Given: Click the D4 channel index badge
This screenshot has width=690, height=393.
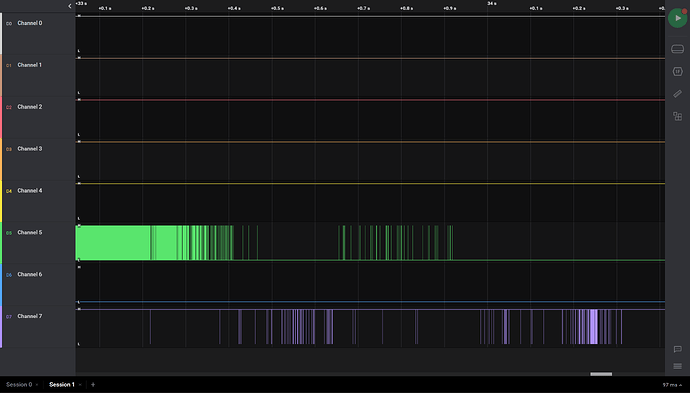Looking at the screenshot, I should point(9,191).
